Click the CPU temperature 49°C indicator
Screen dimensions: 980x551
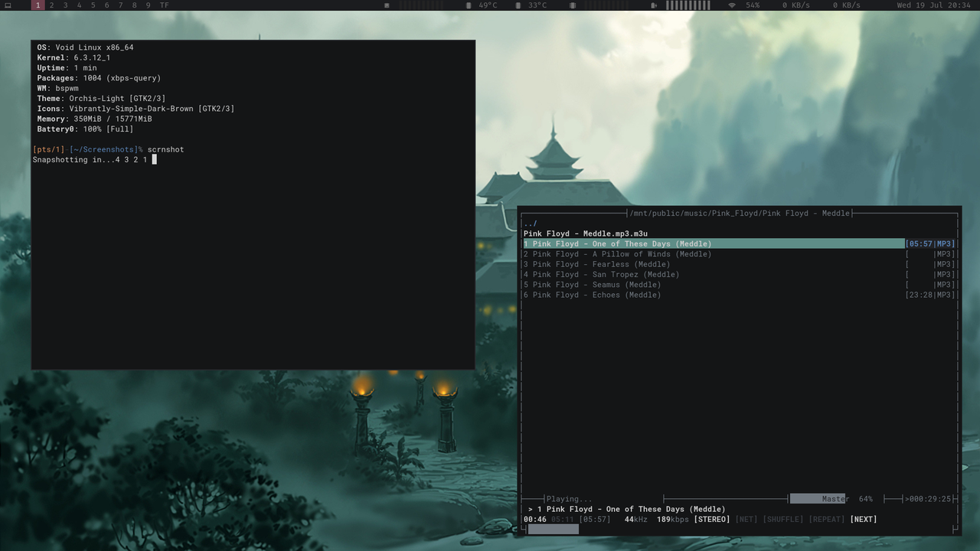click(482, 5)
